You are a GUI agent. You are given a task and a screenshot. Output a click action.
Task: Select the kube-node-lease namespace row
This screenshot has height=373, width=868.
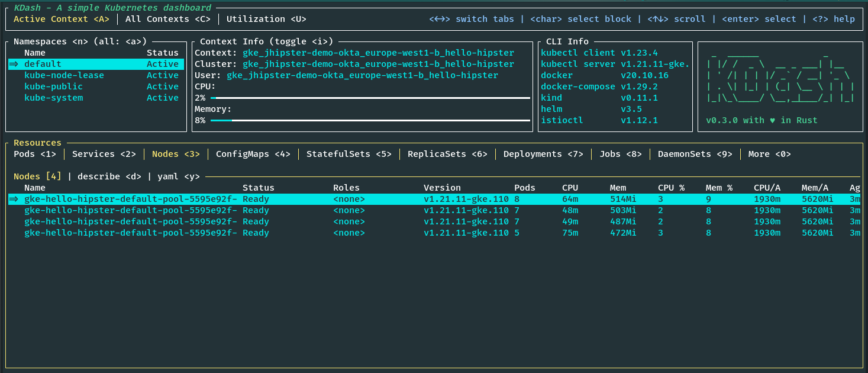(x=64, y=75)
